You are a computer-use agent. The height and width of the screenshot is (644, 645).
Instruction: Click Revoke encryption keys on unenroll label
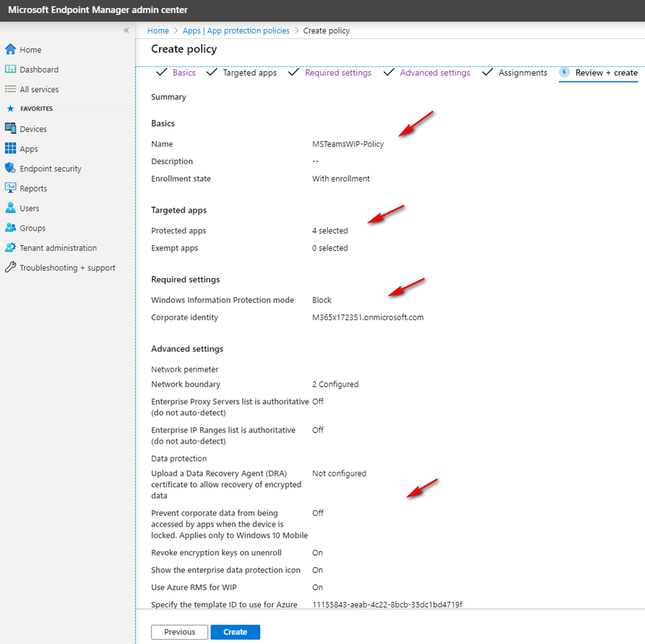(216, 553)
